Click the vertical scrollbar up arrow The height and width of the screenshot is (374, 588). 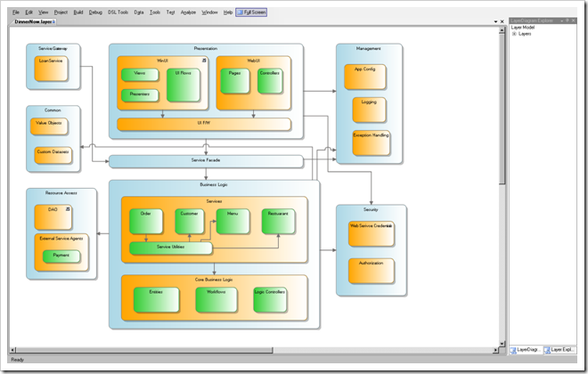502,31
